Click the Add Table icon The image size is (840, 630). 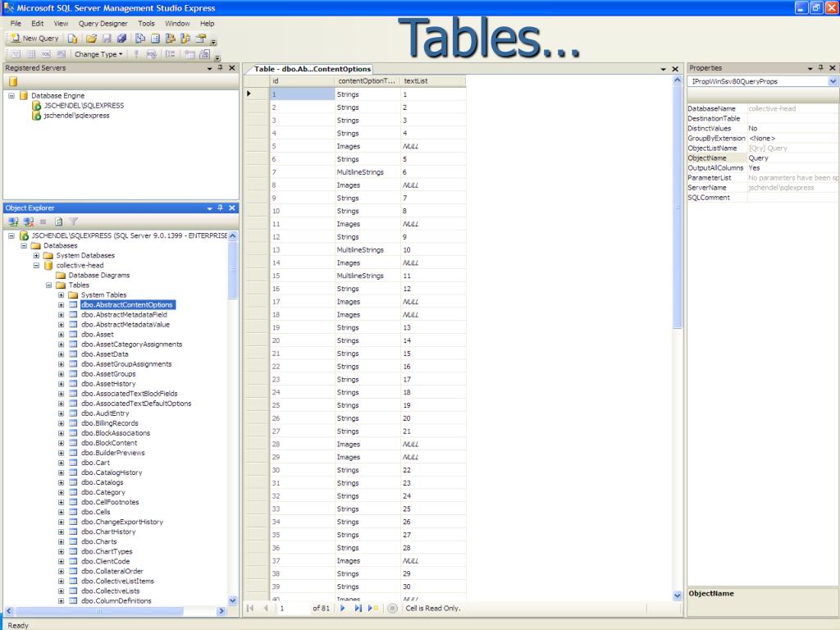click(x=189, y=54)
